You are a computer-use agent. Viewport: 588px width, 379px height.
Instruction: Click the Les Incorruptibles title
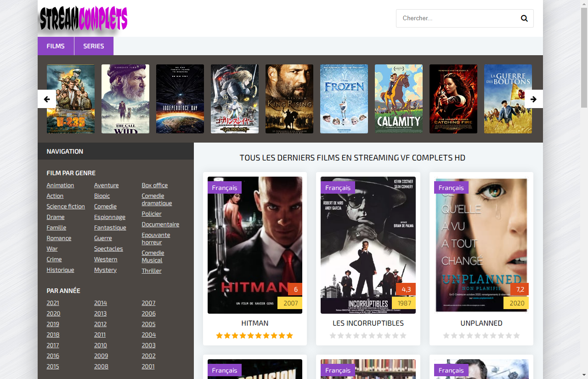tap(368, 323)
